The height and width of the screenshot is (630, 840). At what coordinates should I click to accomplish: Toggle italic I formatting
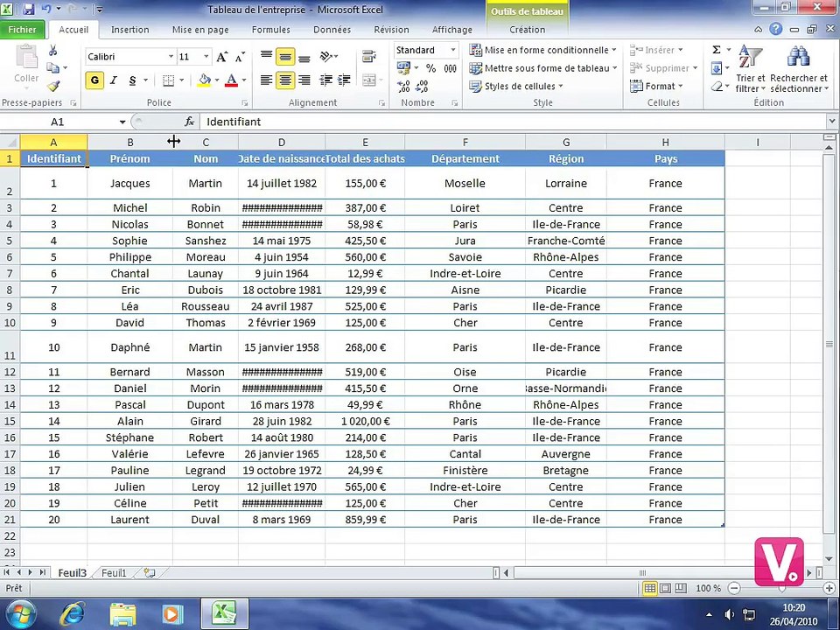pos(114,80)
